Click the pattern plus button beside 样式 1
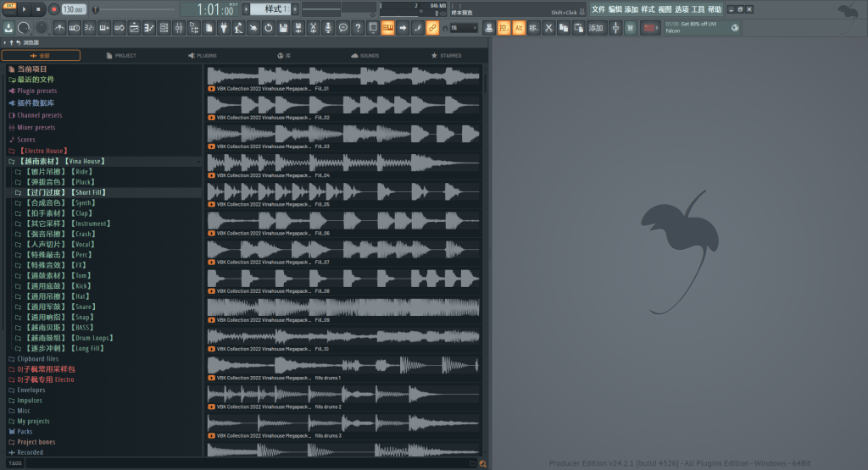The image size is (868, 470). [294, 9]
